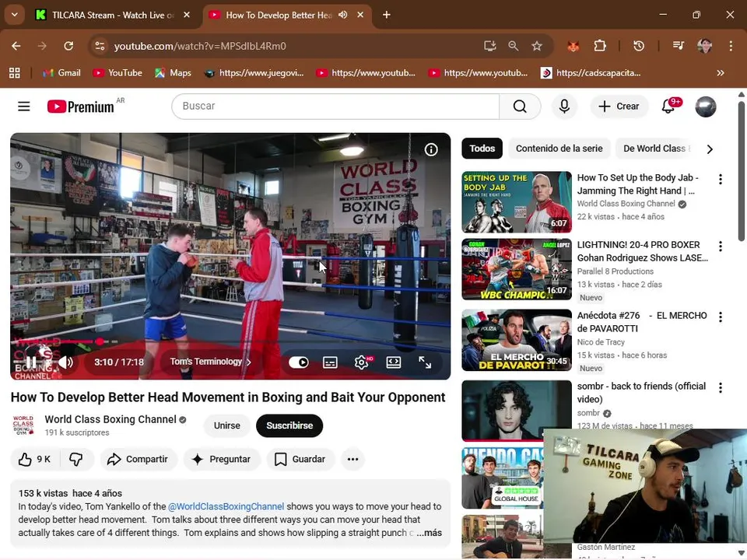Install app icon in address bar
Viewport: 747px width, 560px height.
489,46
